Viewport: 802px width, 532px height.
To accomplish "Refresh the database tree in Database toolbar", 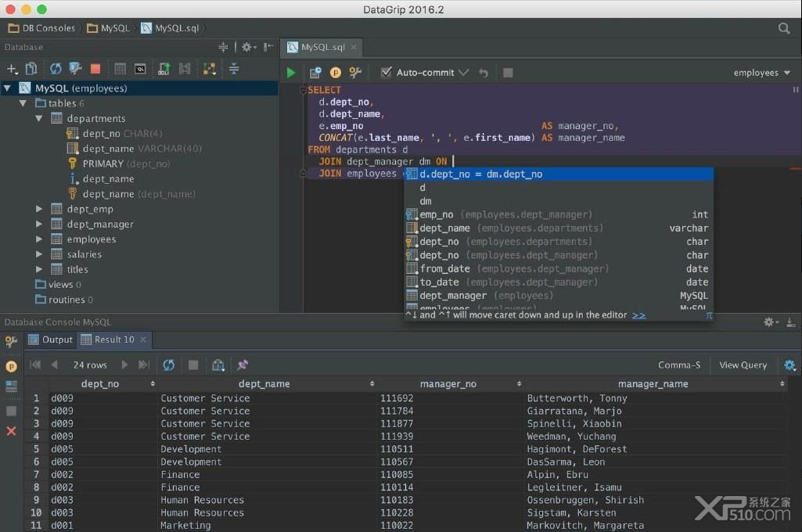I will tap(56, 69).
